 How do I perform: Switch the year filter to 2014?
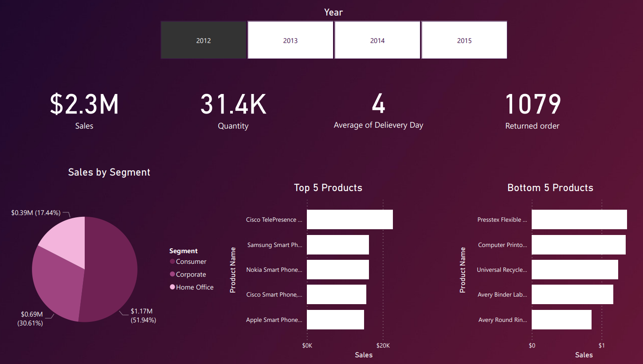click(377, 40)
